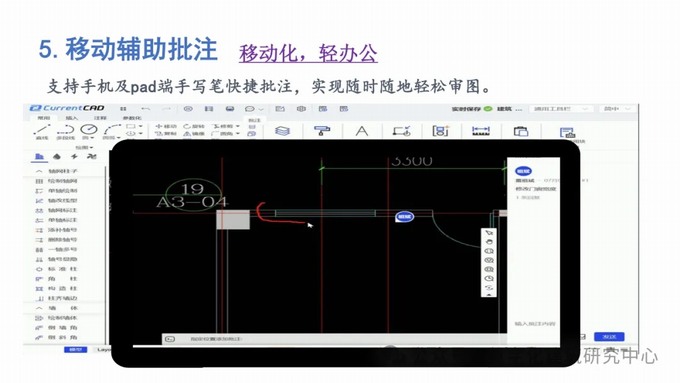Click the linear dimension tool icon
This screenshot has height=383, width=680.
pyautogui.click(x=481, y=131)
